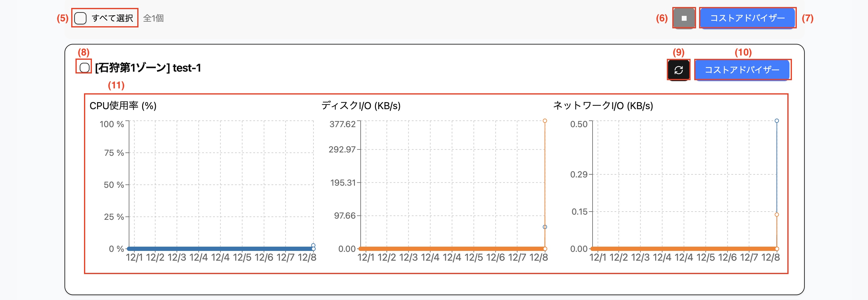Click the gray stop icon button
The width and height of the screenshot is (868, 300).
[x=684, y=18]
